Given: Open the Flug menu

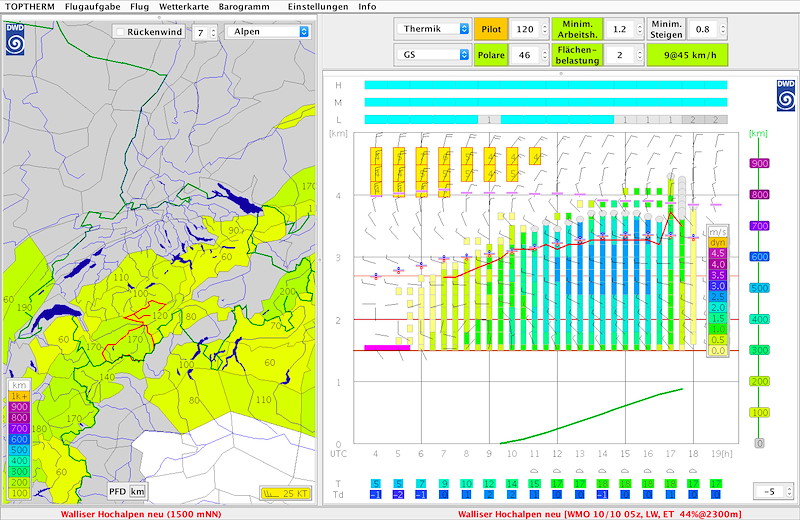Looking at the screenshot, I should [139, 7].
